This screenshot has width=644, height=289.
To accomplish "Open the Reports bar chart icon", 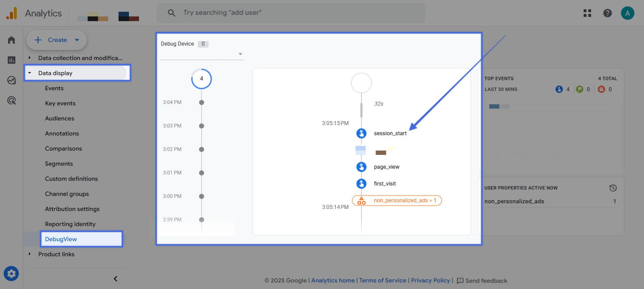I will tap(11, 60).
